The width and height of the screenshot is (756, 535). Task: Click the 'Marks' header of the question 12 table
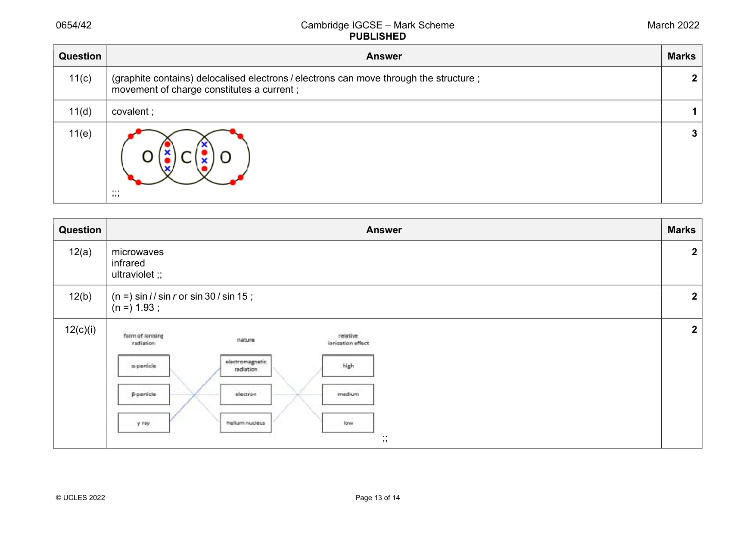[681, 230]
